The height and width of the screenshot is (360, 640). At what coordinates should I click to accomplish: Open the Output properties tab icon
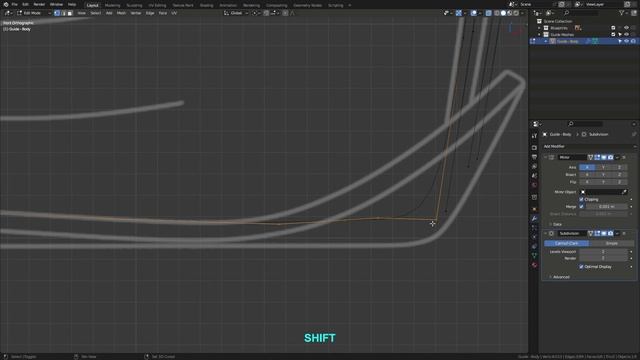pyautogui.click(x=534, y=157)
